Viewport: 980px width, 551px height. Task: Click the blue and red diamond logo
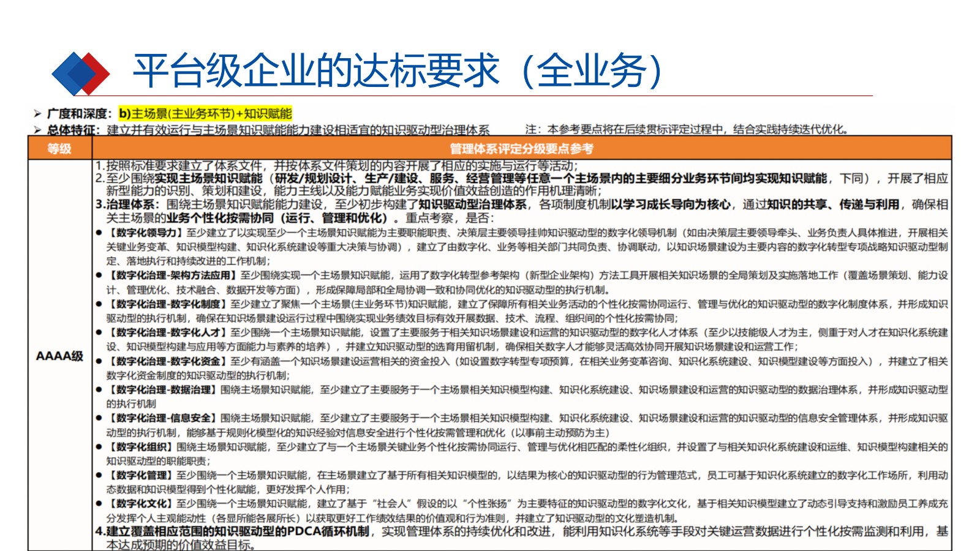pyautogui.click(x=80, y=73)
